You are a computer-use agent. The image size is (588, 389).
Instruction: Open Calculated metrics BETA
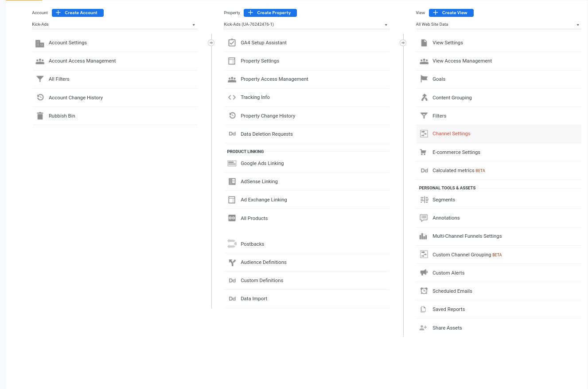[x=498, y=170]
